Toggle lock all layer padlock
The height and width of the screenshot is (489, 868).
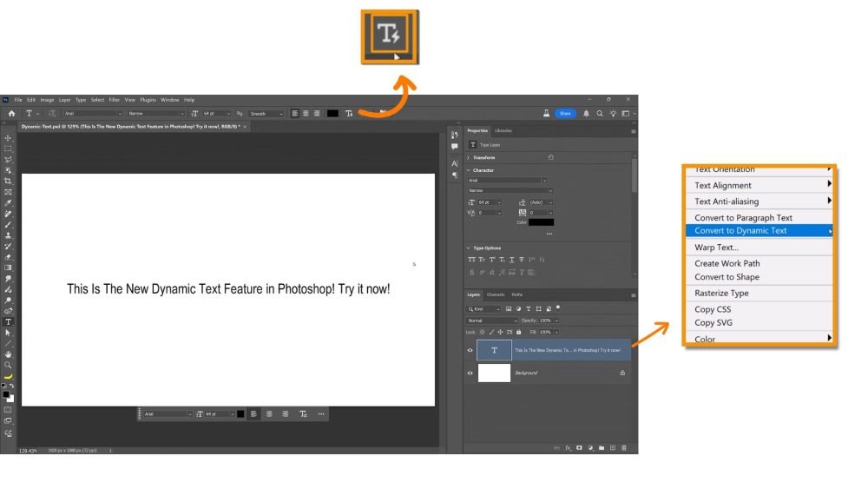pos(519,332)
